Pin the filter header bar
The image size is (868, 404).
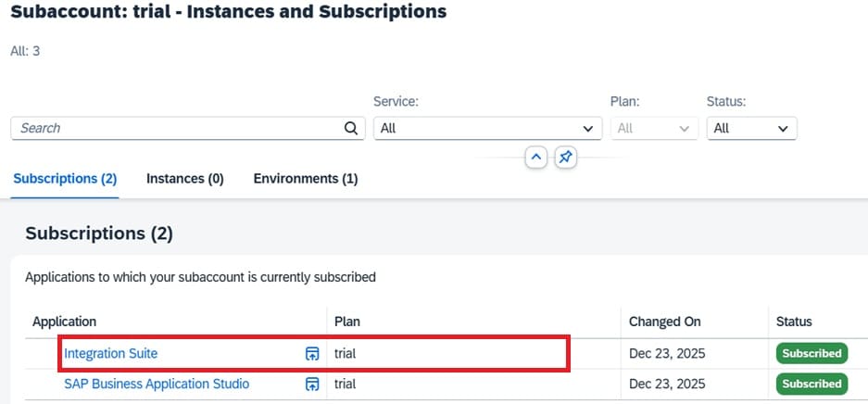565,158
